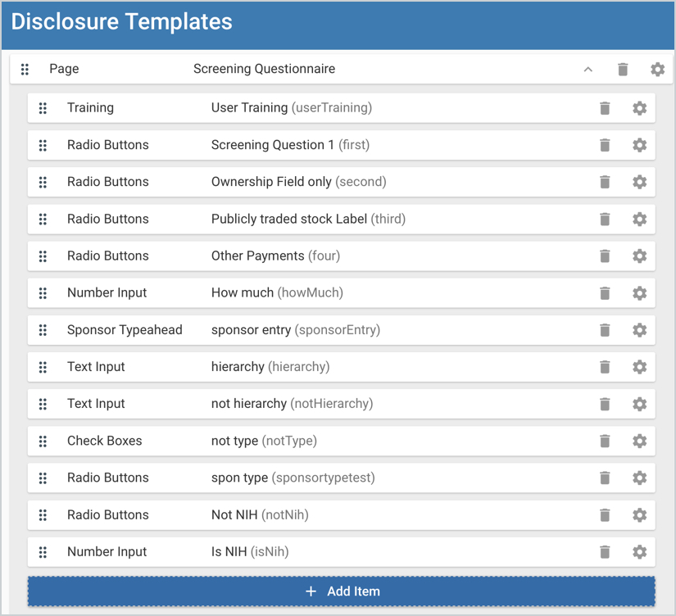Click drag handle of Page row

[x=25, y=69]
